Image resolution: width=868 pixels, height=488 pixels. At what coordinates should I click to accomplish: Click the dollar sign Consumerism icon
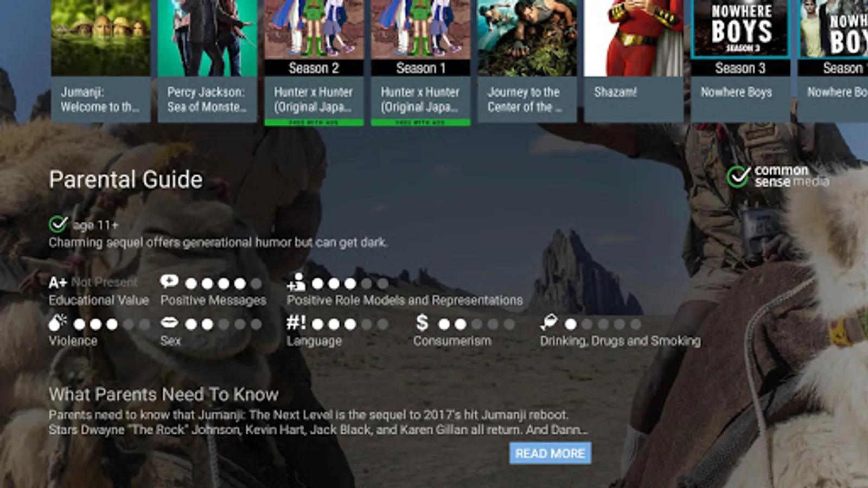tap(422, 323)
